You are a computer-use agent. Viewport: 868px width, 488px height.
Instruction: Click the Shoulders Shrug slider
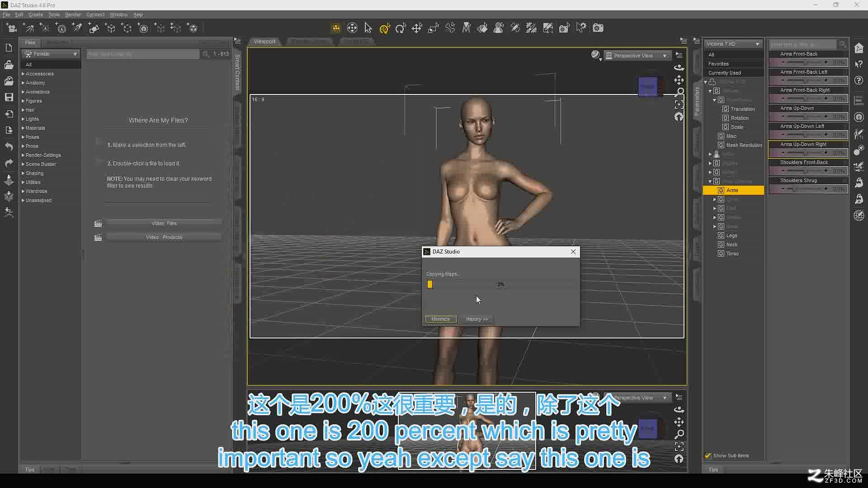tap(808, 189)
